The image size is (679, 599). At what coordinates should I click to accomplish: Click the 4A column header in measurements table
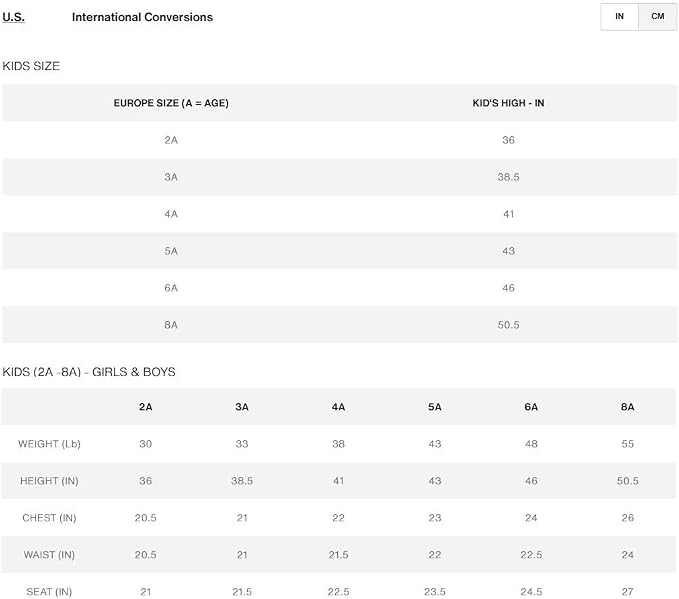point(338,407)
